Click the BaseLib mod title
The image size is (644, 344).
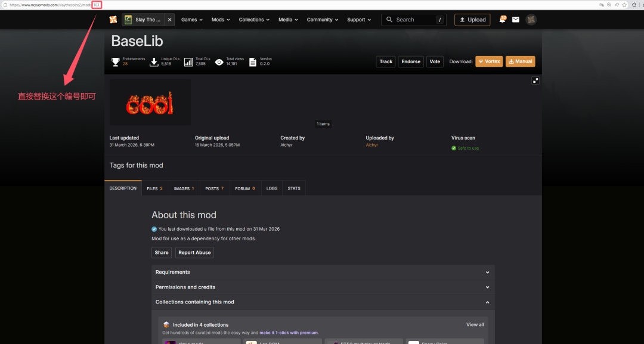pyautogui.click(x=137, y=41)
